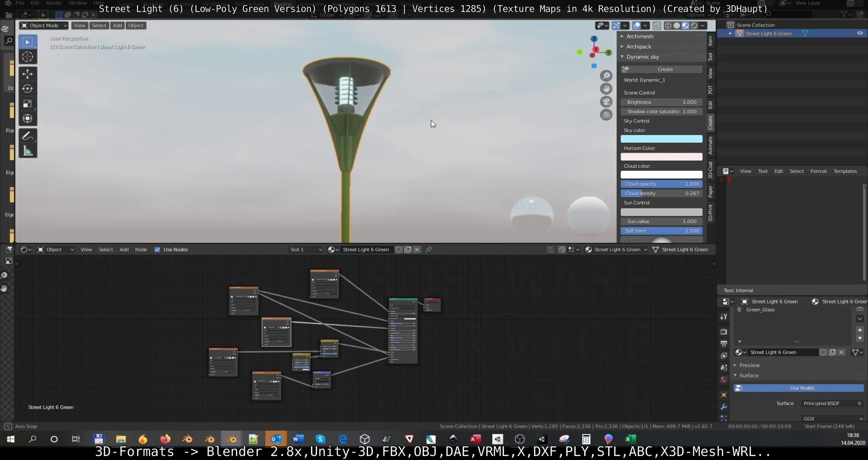
Task: Open the Principled BSDF surface dropdown
Action: pyautogui.click(x=832, y=403)
